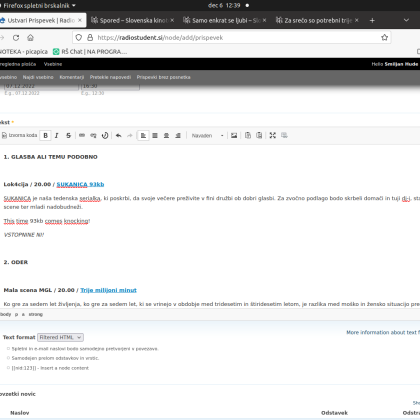
Task: Open the SUKANICA 93kb link
Action: click(80, 184)
